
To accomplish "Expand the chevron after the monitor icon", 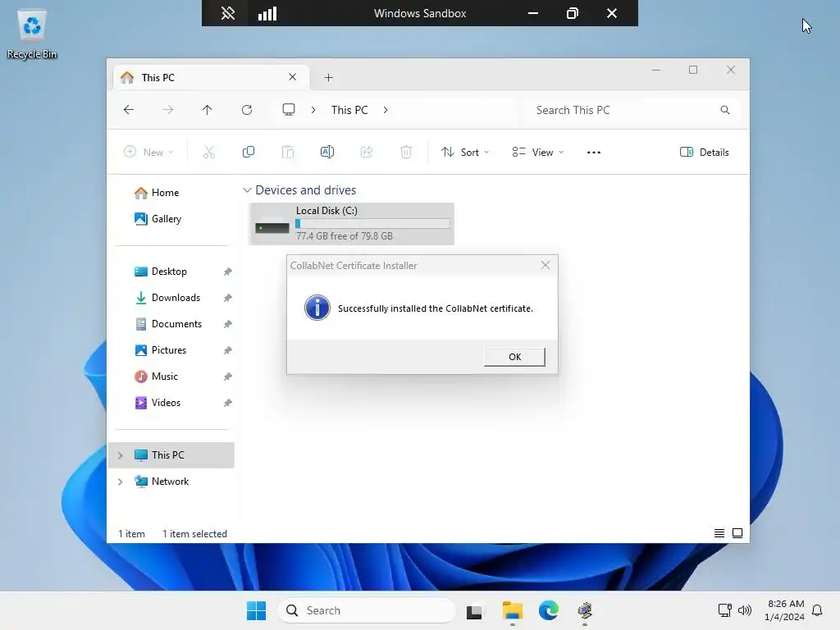I will 313,110.
